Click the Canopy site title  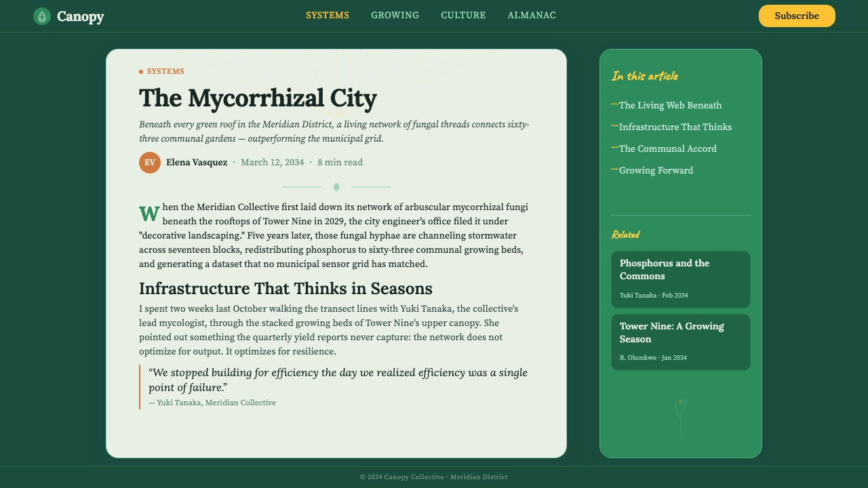(80, 16)
